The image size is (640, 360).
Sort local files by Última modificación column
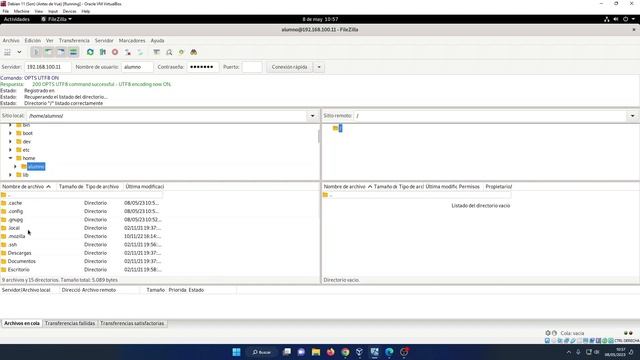coord(144,187)
